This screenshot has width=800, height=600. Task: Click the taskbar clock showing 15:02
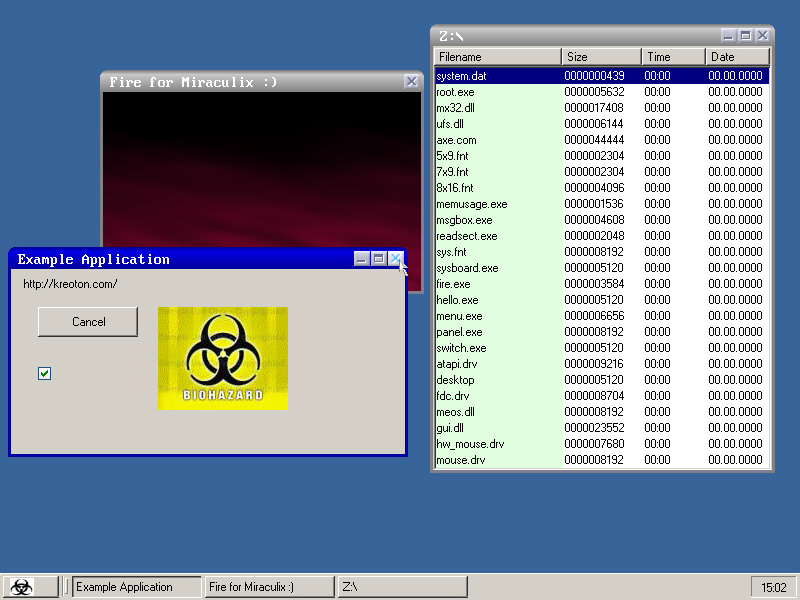[773, 587]
